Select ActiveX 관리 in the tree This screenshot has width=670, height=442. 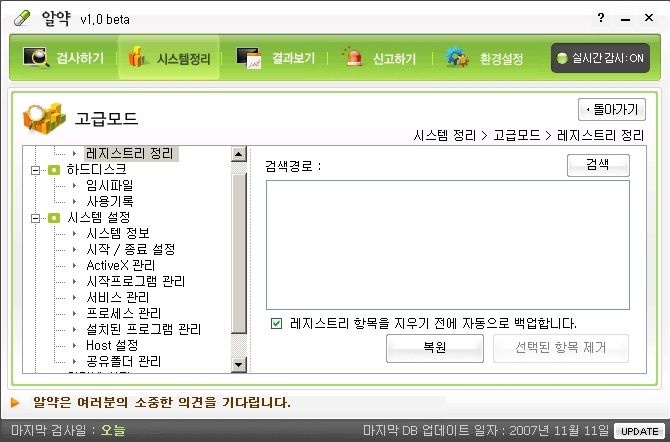click(x=120, y=265)
